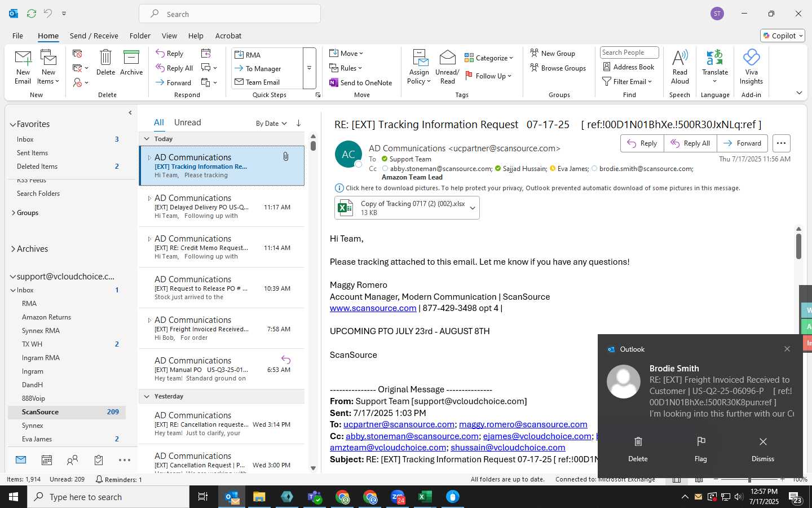Open People view in navigation bar

pyautogui.click(x=73, y=460)
